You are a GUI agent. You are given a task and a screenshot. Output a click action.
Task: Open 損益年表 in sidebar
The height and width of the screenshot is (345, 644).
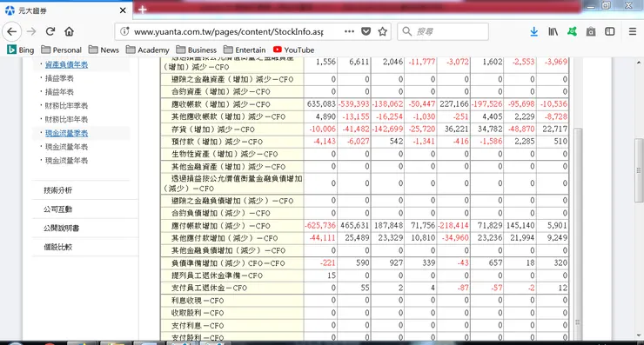coord(59,92)
